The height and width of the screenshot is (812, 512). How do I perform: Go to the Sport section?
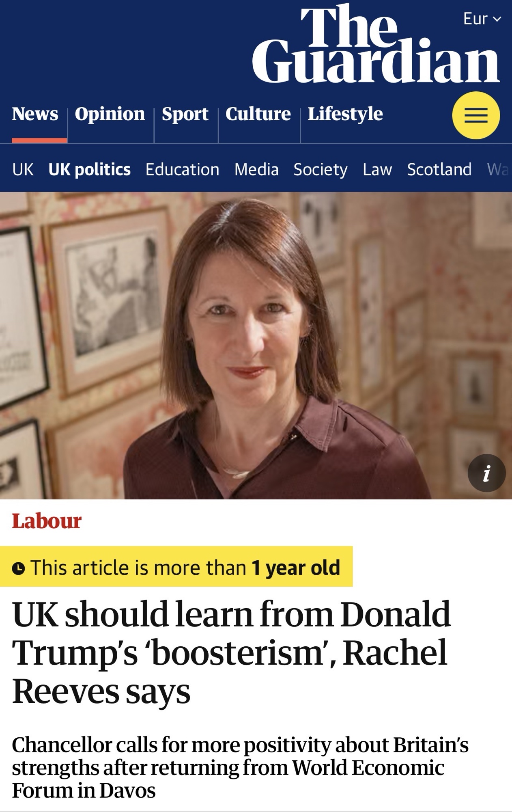[185, 114]
